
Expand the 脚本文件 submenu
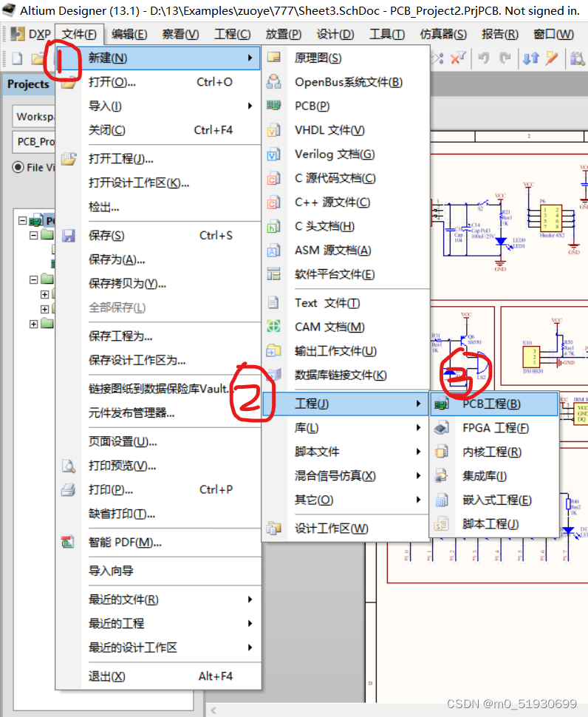346,452
